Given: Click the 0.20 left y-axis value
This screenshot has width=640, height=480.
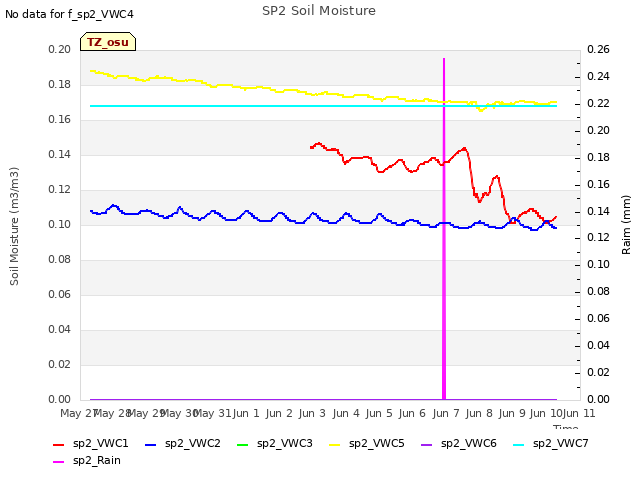Looking at the screenshot, I should [x=60, y=49].
